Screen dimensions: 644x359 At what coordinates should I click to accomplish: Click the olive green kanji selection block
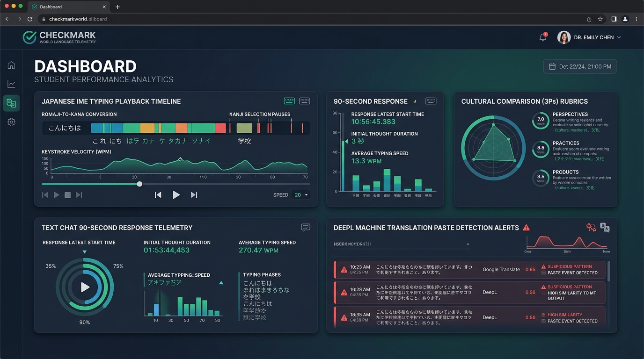click(x=244, y=128)
